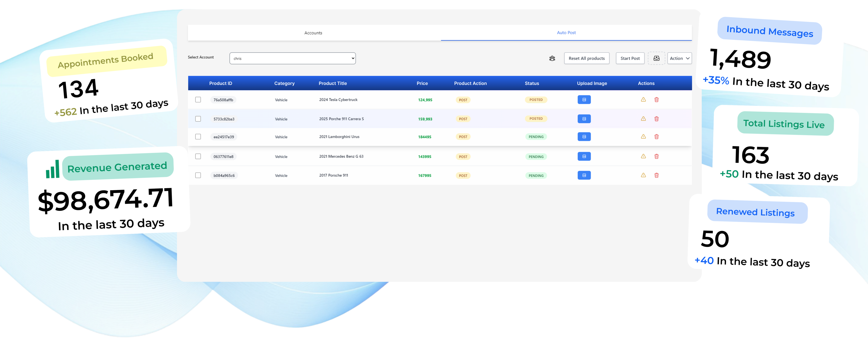Click warning icon for Lamborghini Urus row
Screen dimensions: 868x343
[643, 137]
